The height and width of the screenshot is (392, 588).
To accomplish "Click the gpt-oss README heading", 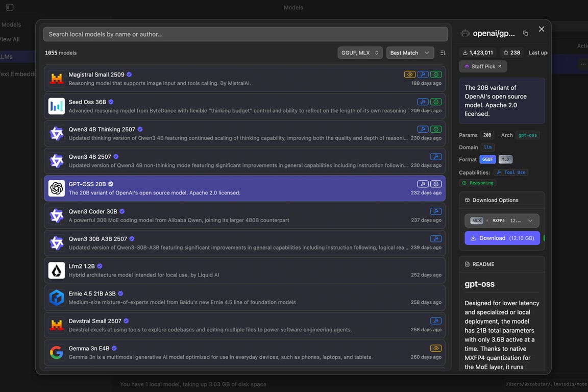I will [479, 284].
